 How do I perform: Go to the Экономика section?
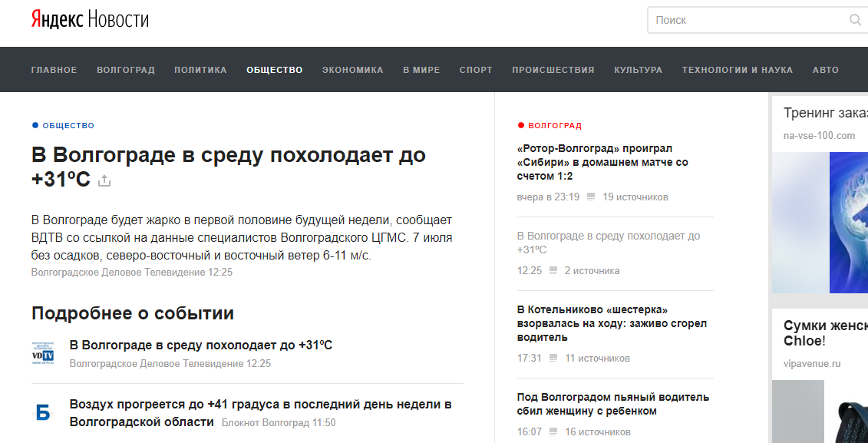352,70
